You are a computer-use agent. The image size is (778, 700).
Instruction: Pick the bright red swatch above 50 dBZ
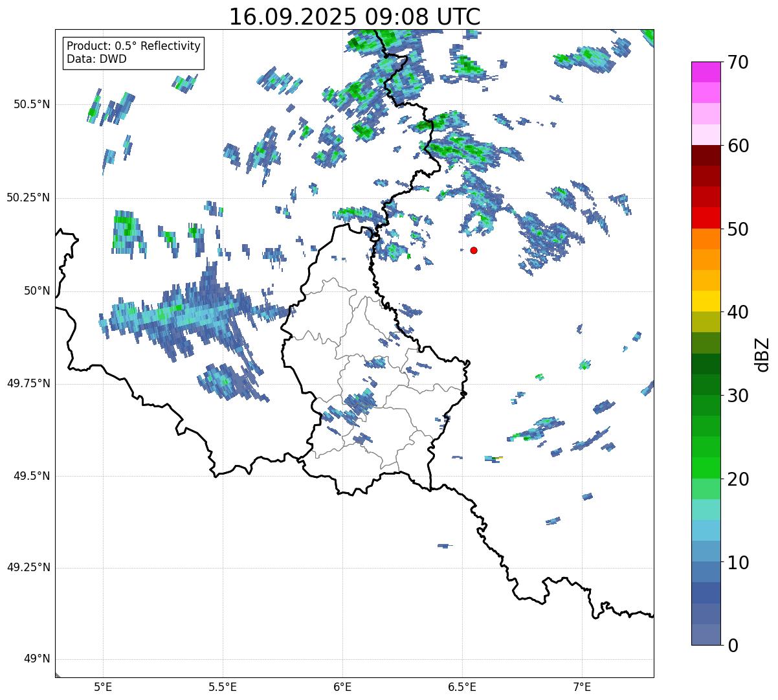706,218
